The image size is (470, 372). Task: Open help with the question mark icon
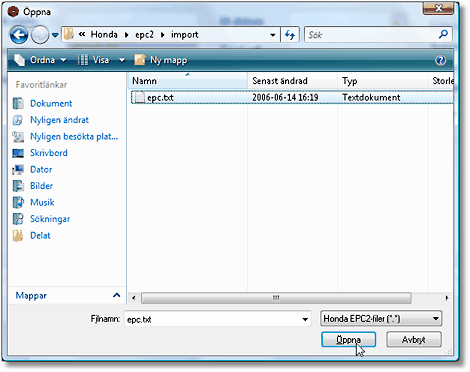(x=441, y=60)
